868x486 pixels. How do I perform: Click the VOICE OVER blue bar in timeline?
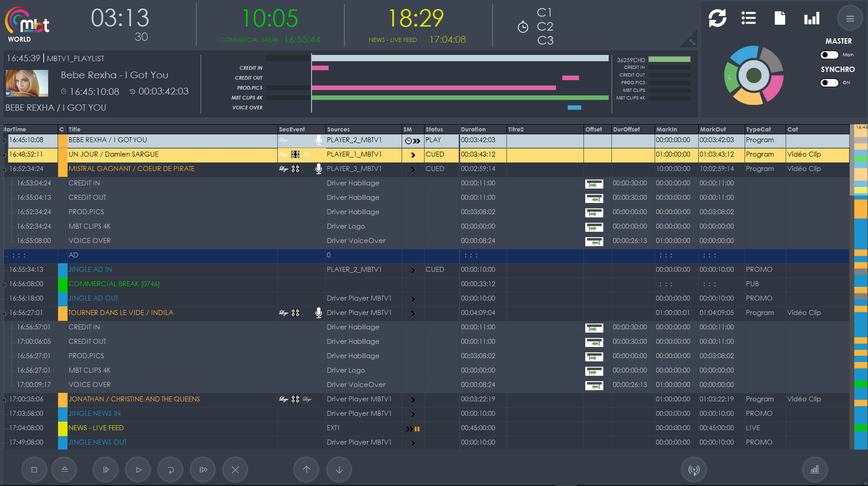(574, 108)
